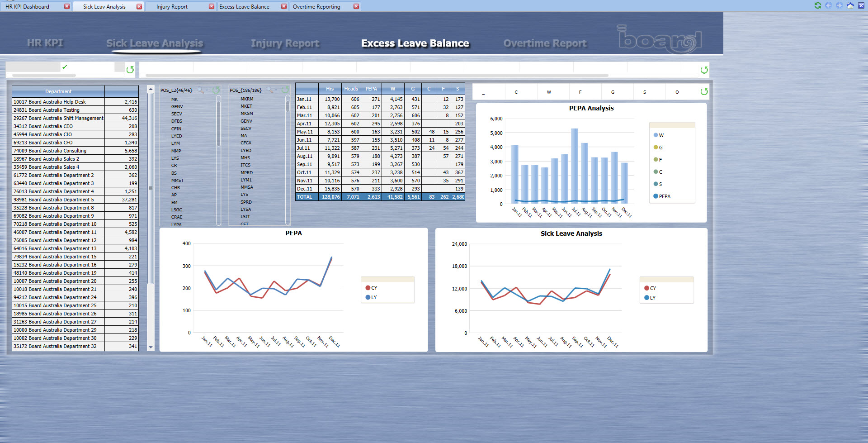Open HR KPI page from banner
This screenshot has height=443, width=868.
45,43
